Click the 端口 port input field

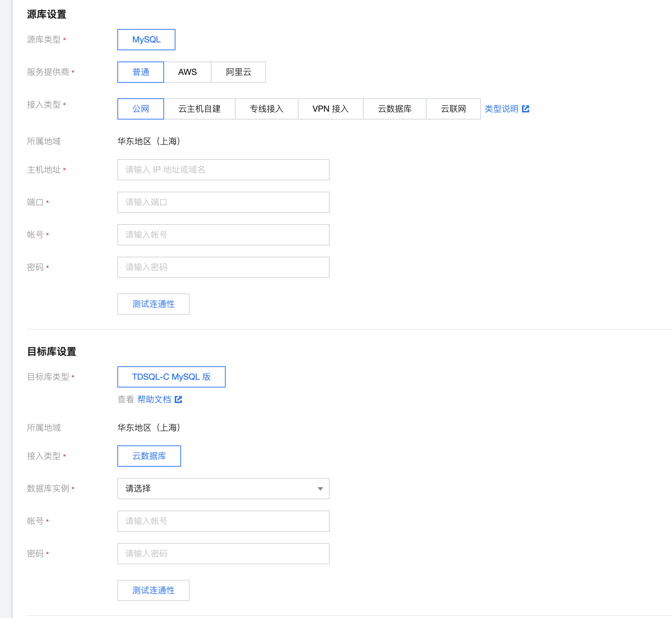click(x=224, y=202)
